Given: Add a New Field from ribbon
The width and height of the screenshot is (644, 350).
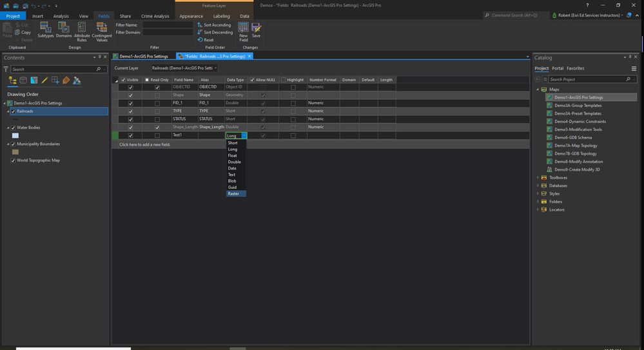Looking at the screenshot, I should [244, 32].
